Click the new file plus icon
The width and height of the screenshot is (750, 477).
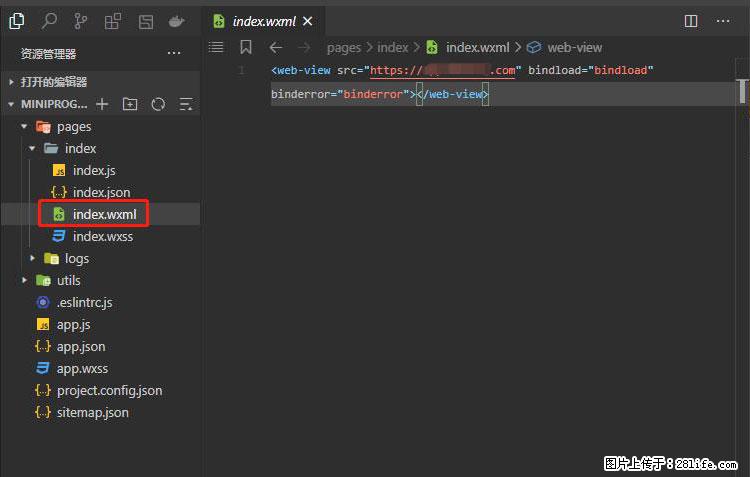101,104
